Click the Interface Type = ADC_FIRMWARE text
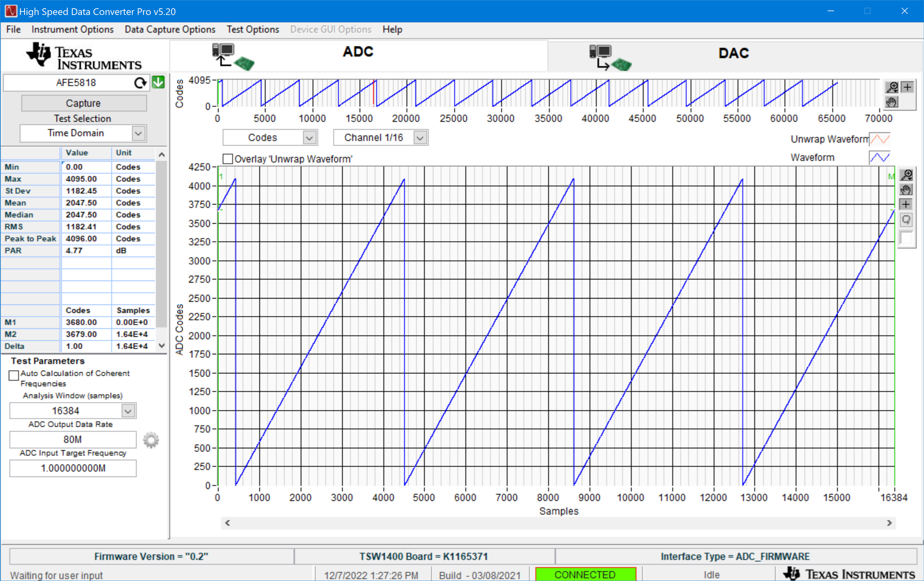Viewport: 924px width, 581px height. [x=735, y=556]
